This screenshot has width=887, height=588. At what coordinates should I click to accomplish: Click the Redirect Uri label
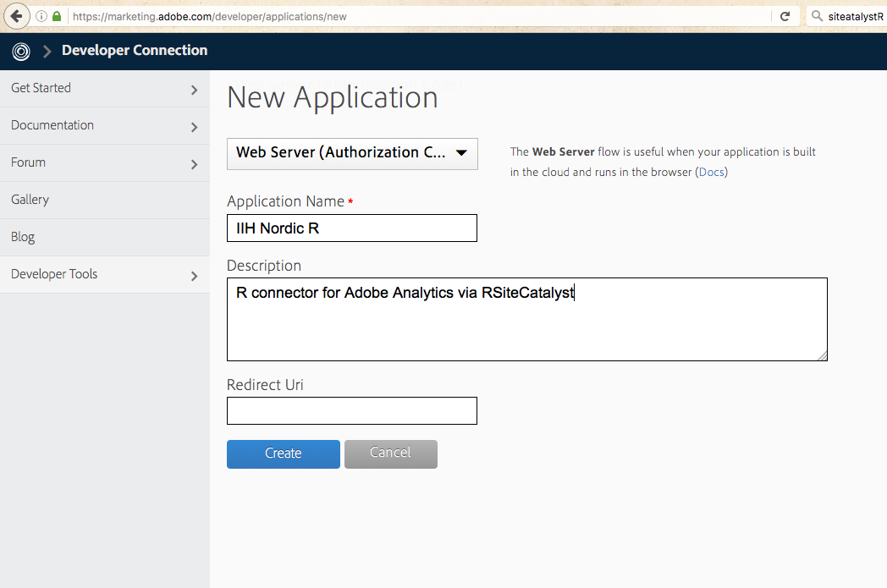pos(265,385)
